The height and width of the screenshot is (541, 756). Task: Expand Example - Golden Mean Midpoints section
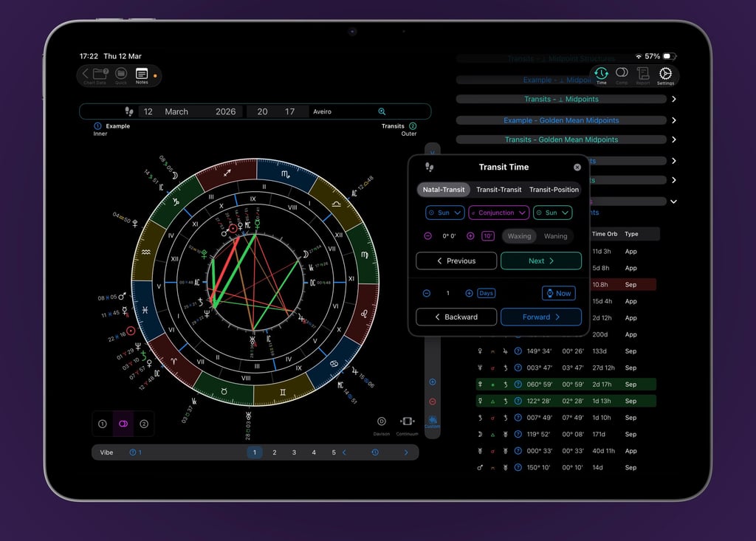click(x=674, y=120)
